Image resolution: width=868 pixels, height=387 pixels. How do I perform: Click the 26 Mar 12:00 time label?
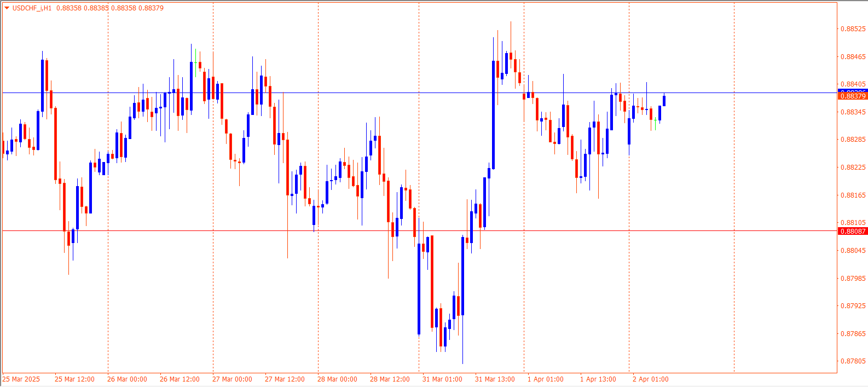tap(180, 379)
